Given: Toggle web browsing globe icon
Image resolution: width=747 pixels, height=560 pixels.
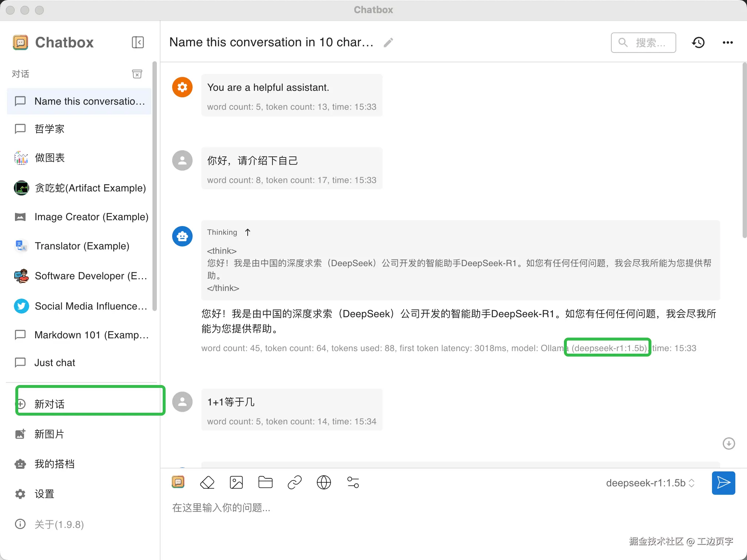Looking at the screenshot, I should point(324,482).
